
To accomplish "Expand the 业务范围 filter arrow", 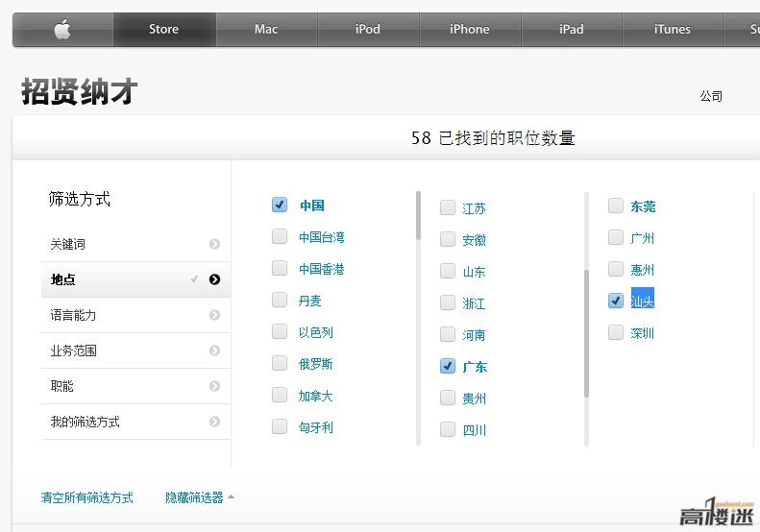I will (x=214, y=351).
